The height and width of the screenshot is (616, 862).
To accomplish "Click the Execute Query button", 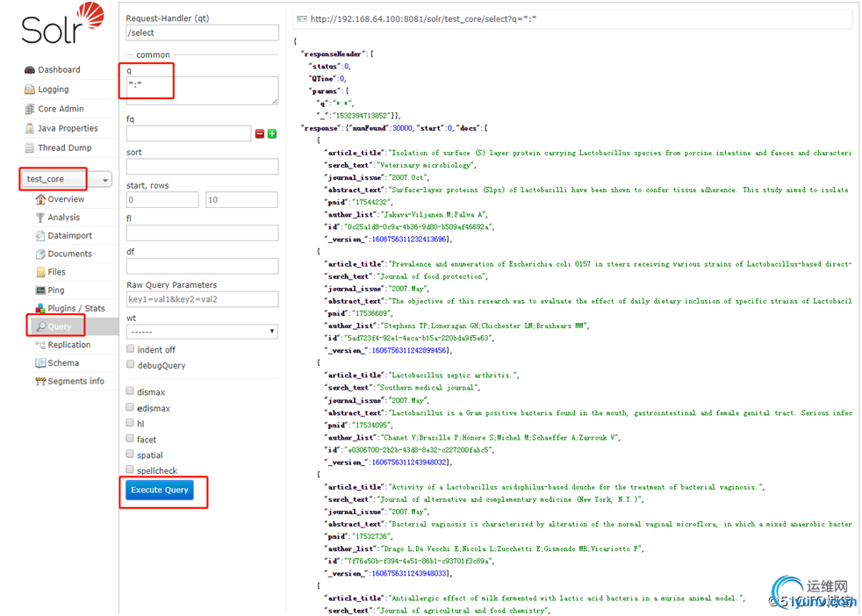I will [x=160, y=490].
